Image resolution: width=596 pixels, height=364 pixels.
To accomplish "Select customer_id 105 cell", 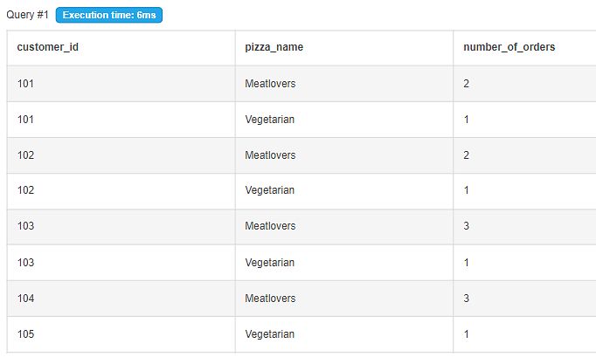I will pos(25,334).
